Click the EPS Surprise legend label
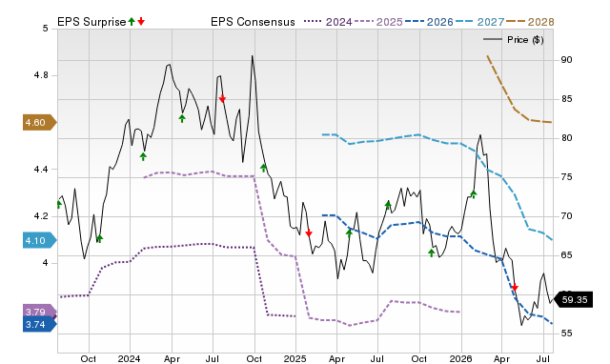Screen dimensions: 610x364 tap(91, 22)
